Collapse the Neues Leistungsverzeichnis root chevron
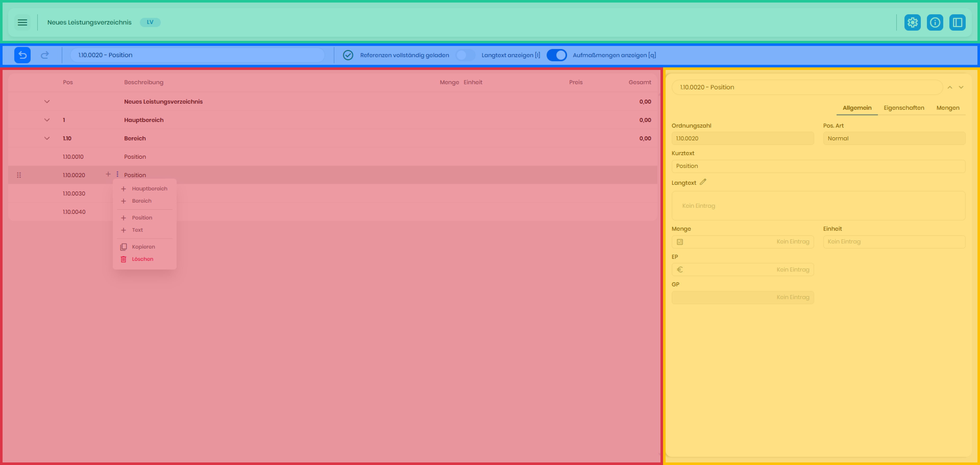980x465 pixels. (47, 102)
